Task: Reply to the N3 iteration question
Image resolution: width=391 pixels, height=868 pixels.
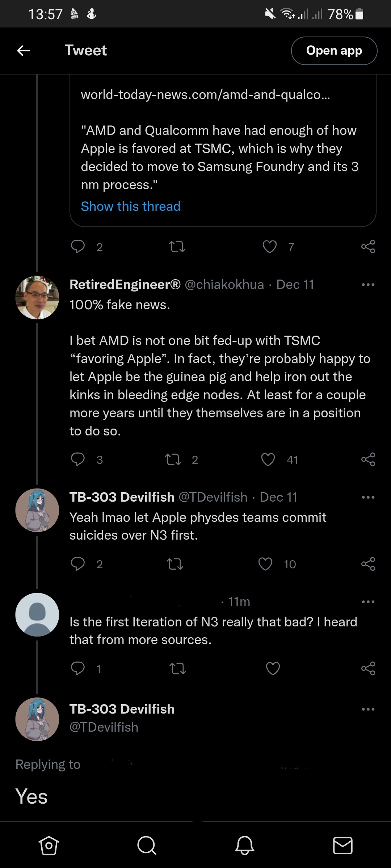Action: (78, 668)
